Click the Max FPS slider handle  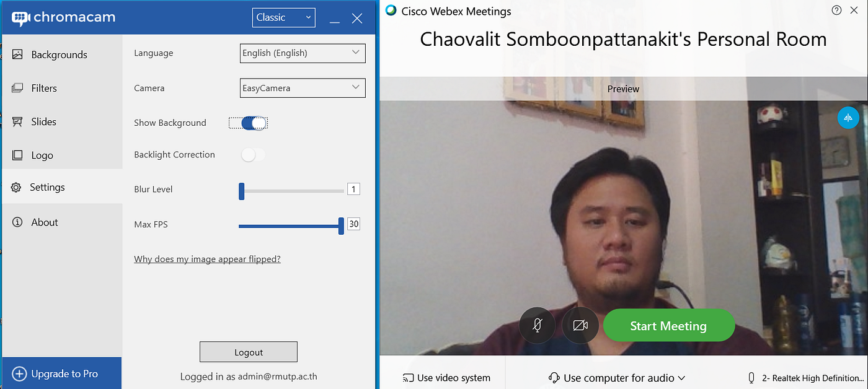[341, 225]
